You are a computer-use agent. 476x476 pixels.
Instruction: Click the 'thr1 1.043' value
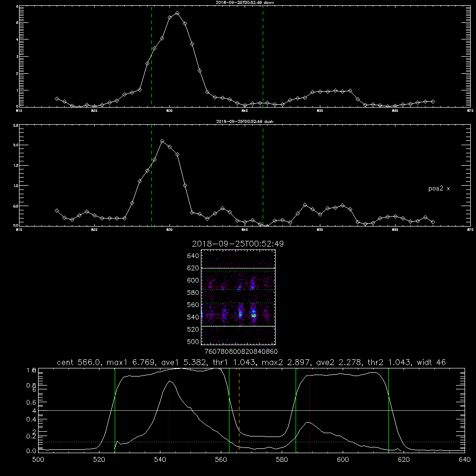[x=233, y=362]
